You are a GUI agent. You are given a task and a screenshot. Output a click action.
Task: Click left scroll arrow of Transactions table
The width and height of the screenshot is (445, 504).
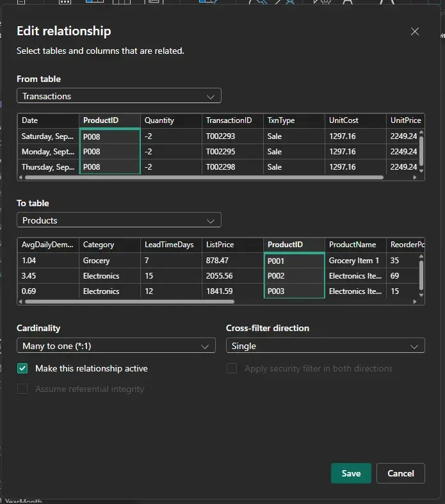20,177
